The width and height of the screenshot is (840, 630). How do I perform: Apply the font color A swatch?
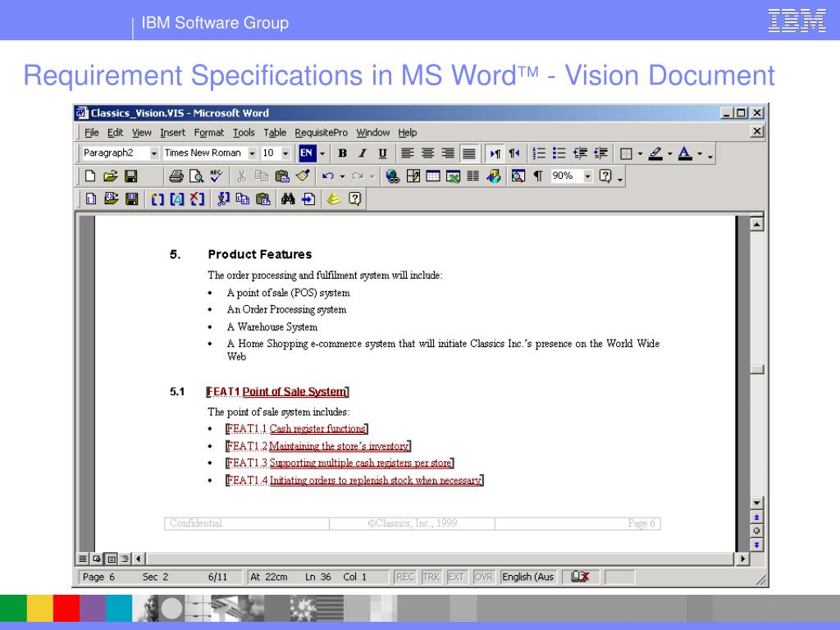coord(685,153)
